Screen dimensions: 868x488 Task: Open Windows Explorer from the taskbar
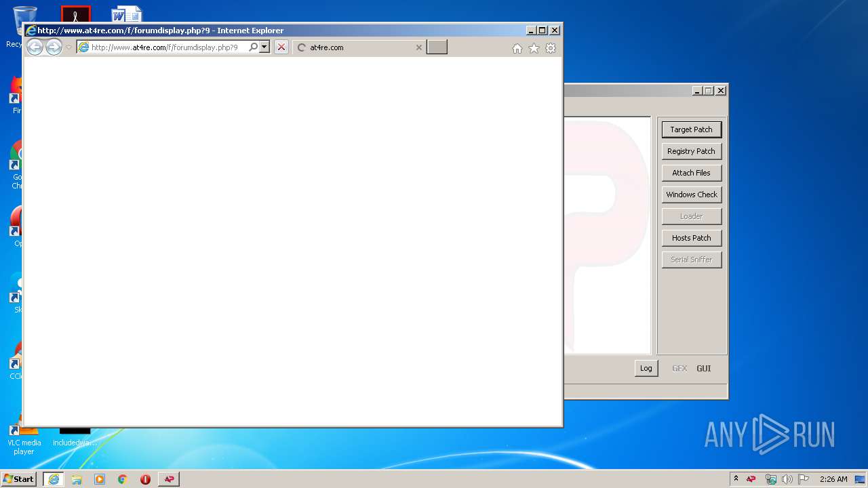click(77, 479)
